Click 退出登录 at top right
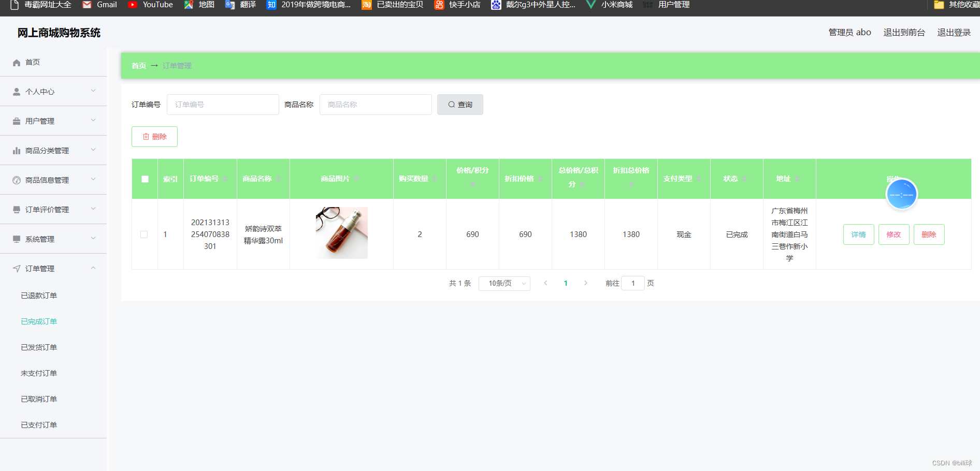The height and width of the screenshot is (471, 980). 954,32
